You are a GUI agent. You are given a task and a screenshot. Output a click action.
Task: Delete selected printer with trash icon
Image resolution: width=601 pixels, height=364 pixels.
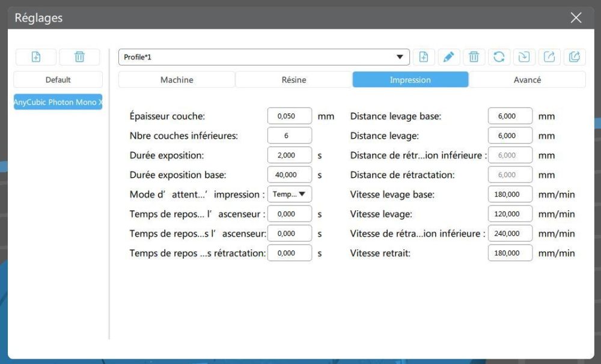(79, 57)
